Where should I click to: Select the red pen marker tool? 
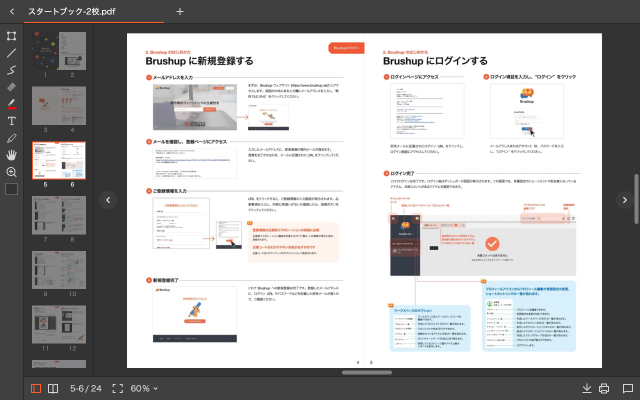point(11,104)
